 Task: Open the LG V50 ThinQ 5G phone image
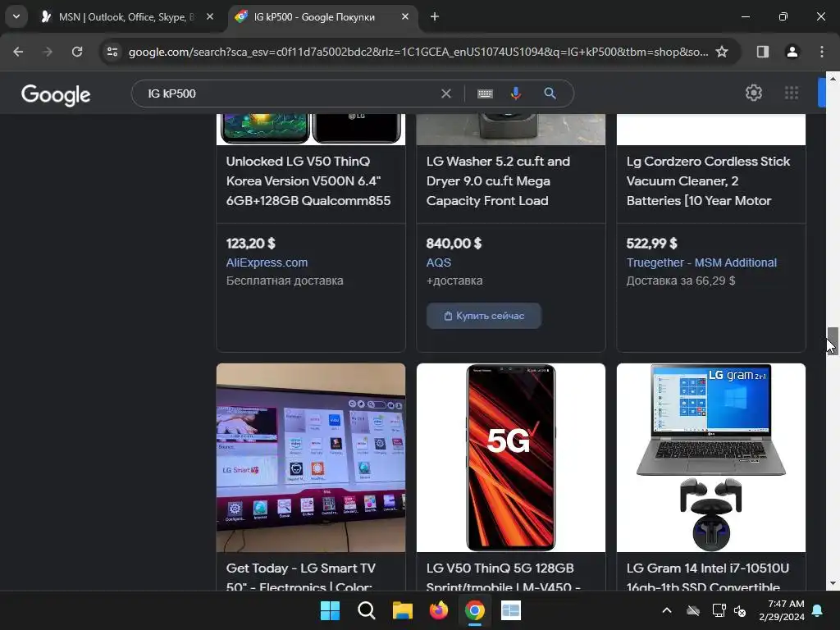[x=511, y=458]
